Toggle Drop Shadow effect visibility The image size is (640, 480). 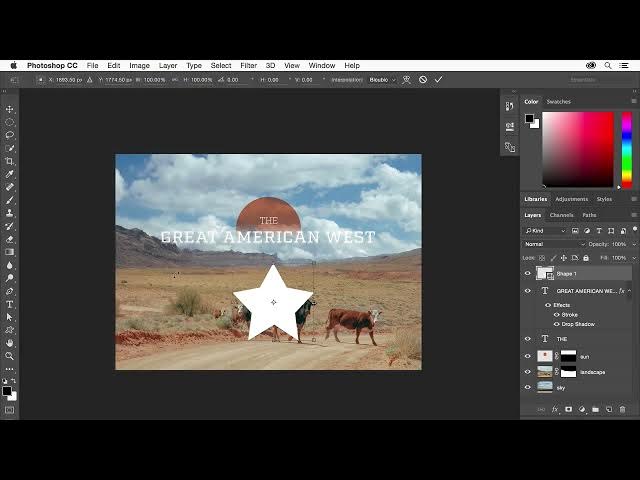[557, 324]
